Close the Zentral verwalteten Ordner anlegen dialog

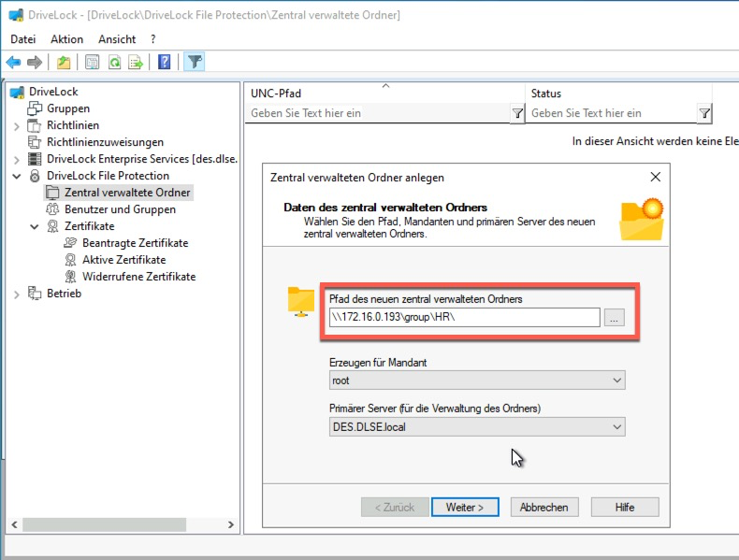[655, 177]
